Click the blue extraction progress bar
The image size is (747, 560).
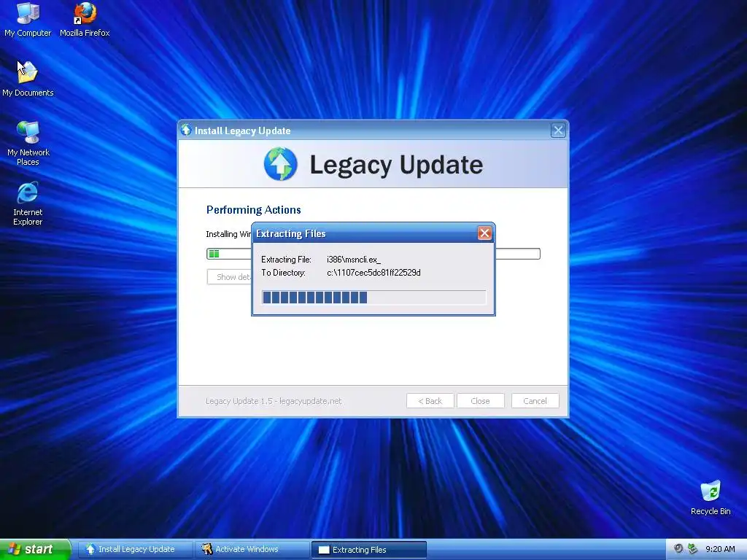coord(374,297)
